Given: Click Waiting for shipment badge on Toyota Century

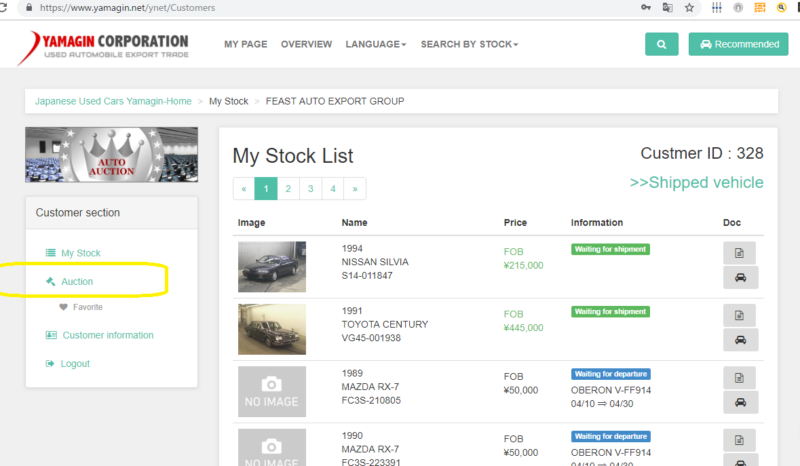Looking at the screenshot, I should click(x=610, y=311).
